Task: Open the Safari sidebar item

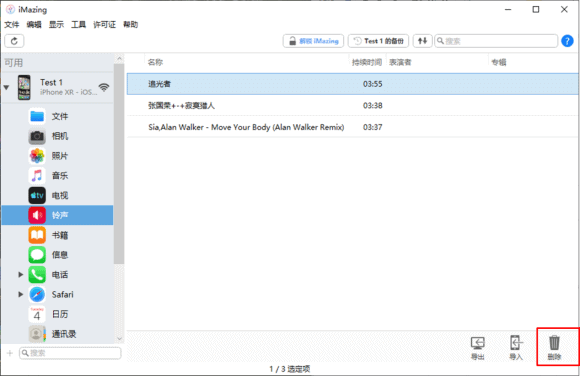Action: [x=57, y=294]
